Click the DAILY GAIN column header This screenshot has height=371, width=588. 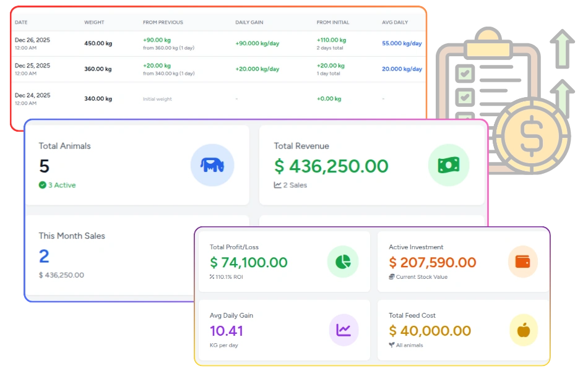(x=249, y=22)
